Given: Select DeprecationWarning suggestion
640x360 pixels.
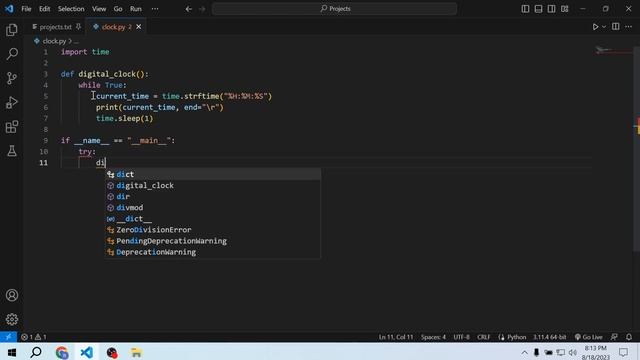Looking at the screenshot, I should [213, 252].
